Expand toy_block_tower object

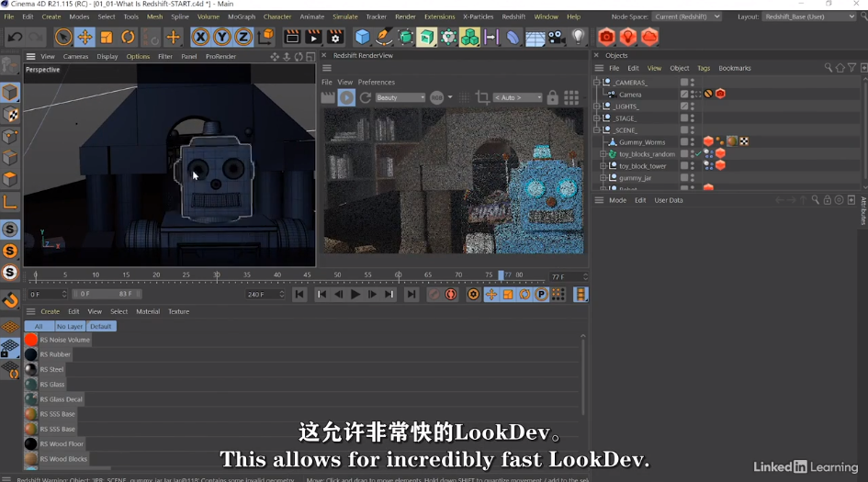pyautogui.click(x=603, y=166)
